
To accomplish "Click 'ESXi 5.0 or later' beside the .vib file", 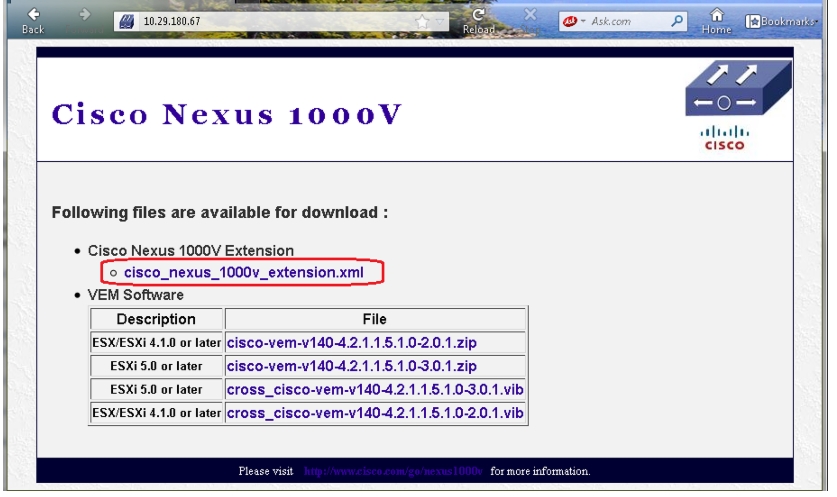I will [156, 390].
